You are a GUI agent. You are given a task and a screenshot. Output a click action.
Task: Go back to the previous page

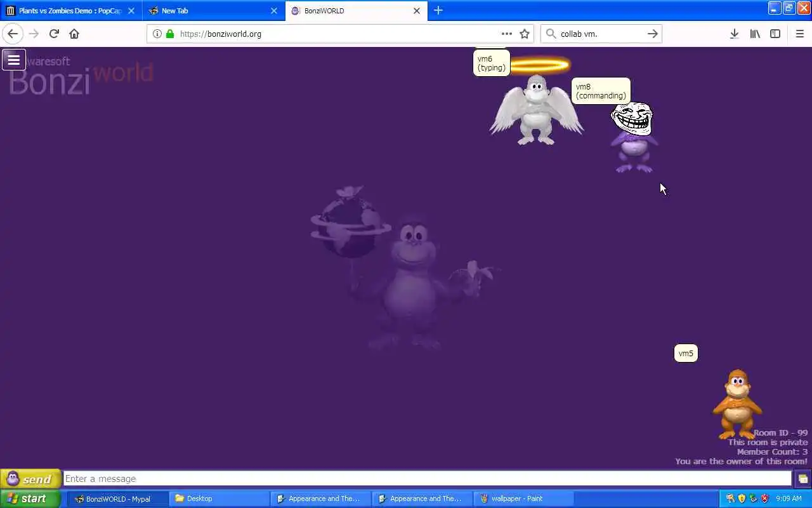click(x=13, y=34)
